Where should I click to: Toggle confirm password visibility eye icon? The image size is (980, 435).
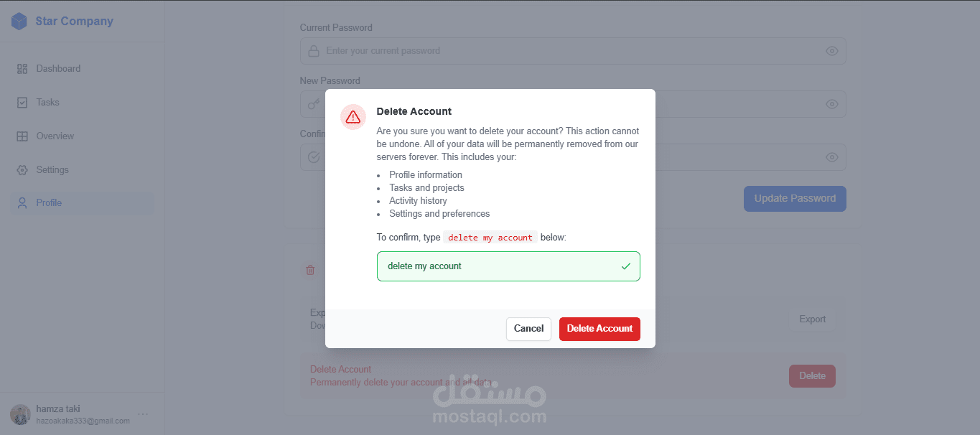832,157
